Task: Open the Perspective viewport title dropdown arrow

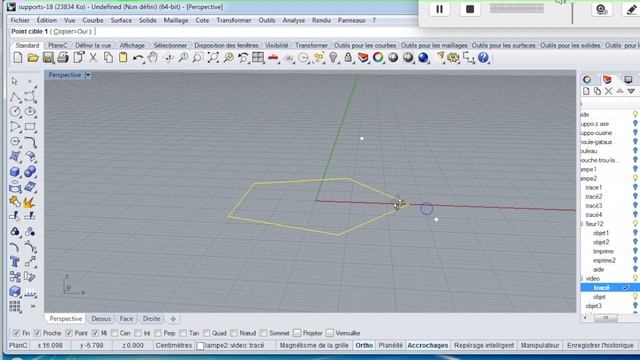Action: point(88,75)
